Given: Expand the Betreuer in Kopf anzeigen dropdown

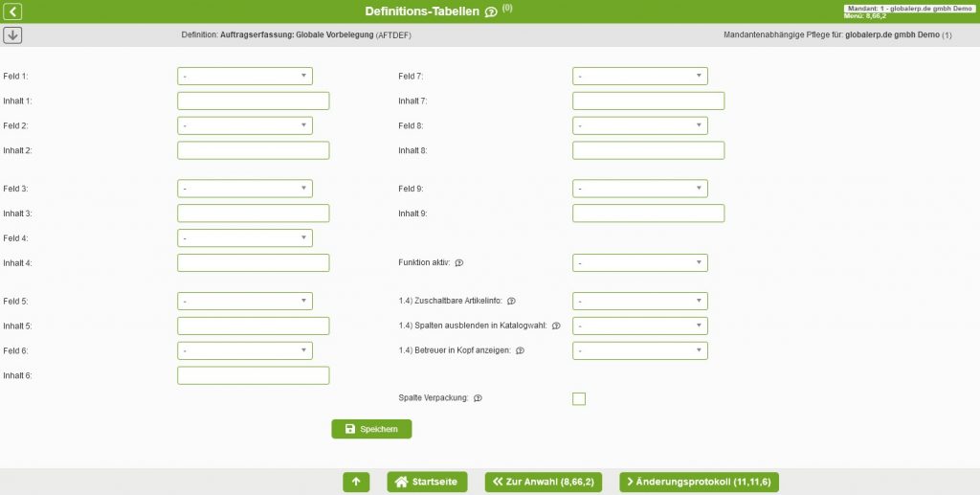Looking at the screenshot, I should 639,351.
